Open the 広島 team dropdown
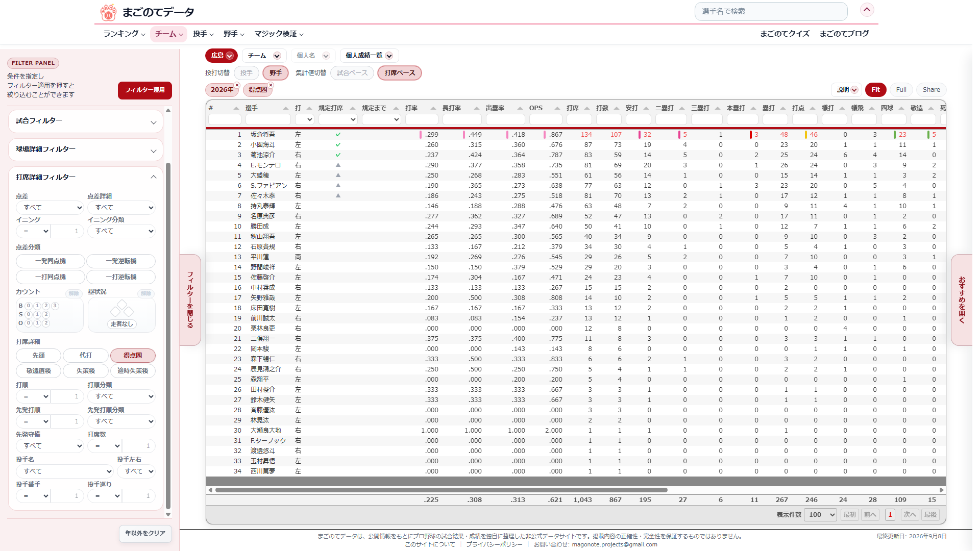Image resolution: width=980 pixels, height=551 pixels. point(222,56)
